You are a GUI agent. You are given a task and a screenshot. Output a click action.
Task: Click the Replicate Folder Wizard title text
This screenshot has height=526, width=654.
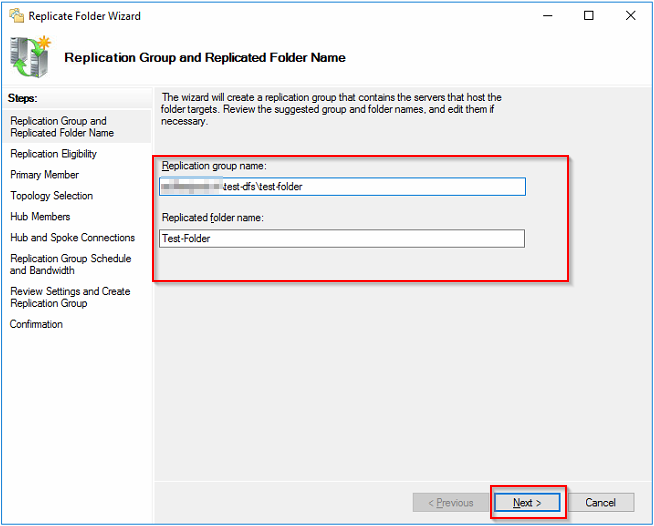pyautogui.click(x=85, y=16)
